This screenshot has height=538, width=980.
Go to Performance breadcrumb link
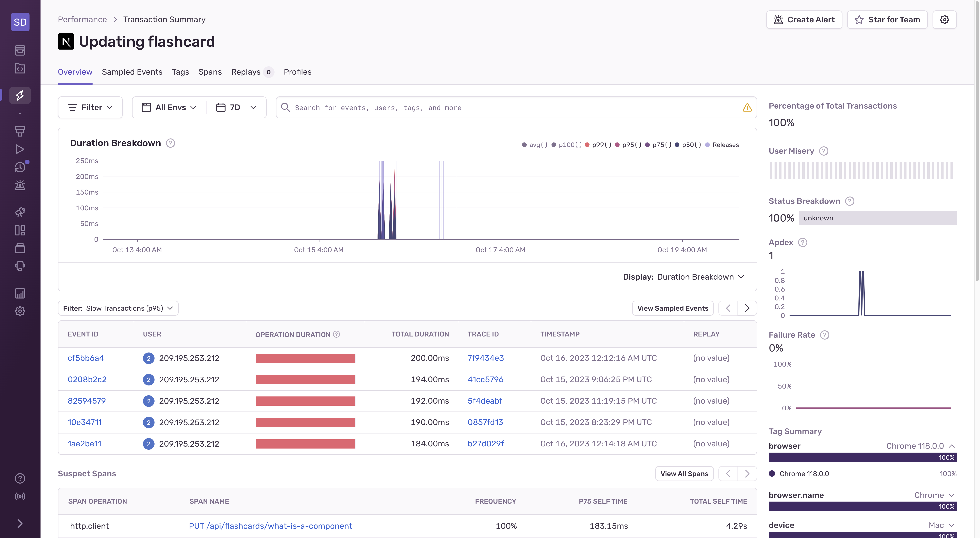pos(82,19)
